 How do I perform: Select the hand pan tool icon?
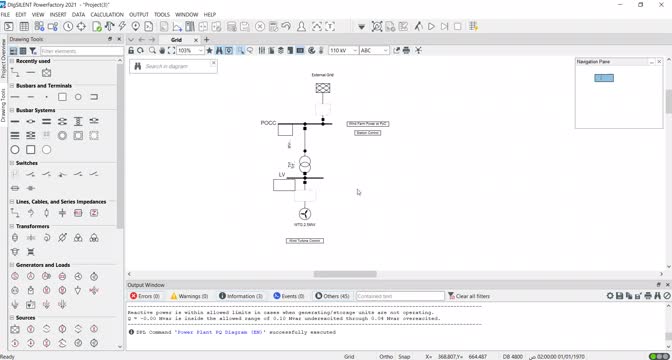click(x=162, y=51)
